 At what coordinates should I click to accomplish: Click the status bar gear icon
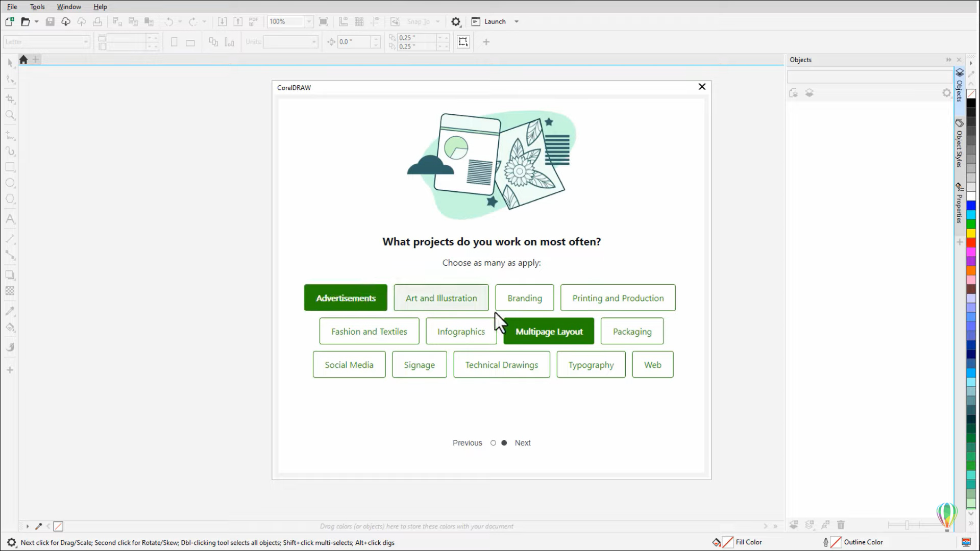click(11, 542)
